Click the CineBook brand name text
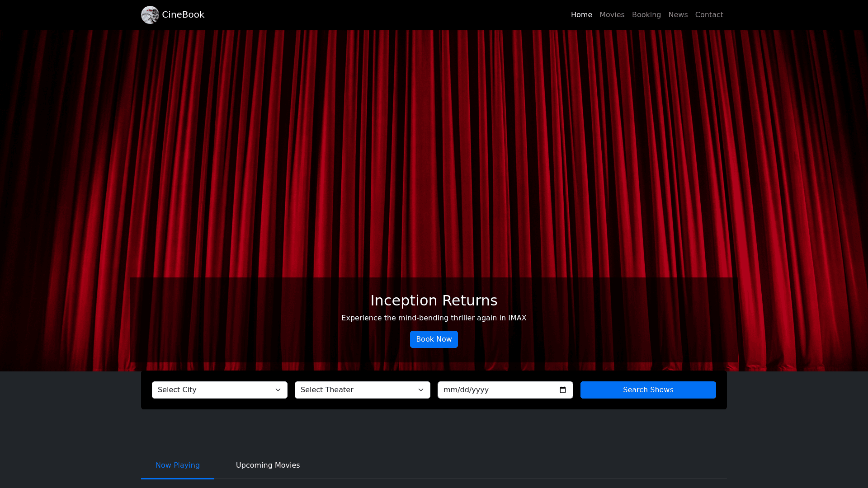 pyautogui.click(x=183, y=15)
